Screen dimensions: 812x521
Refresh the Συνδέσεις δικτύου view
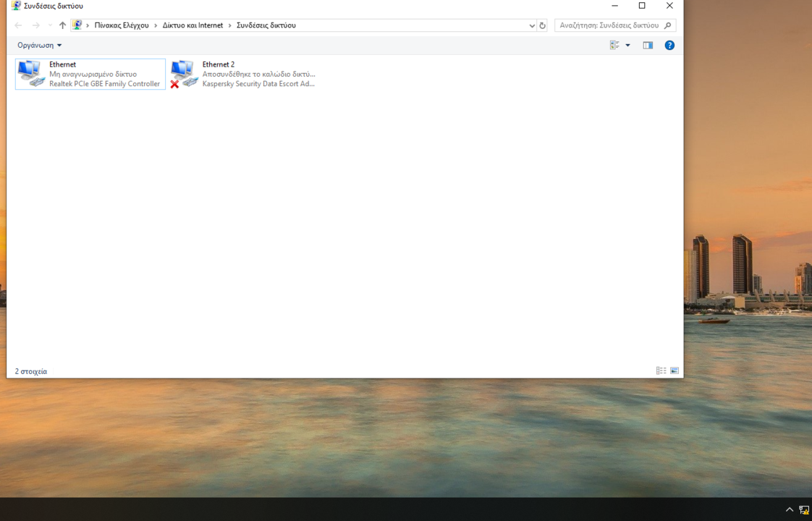click(542, 25)
